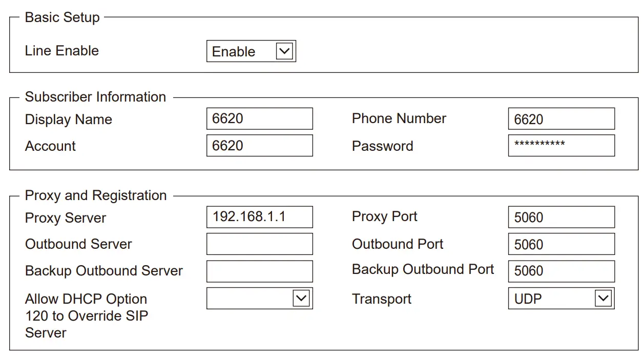The width and height of the screenshot is (644, 355).
Task: Click the Proxy Server label
Action: [x=66, y=218]
